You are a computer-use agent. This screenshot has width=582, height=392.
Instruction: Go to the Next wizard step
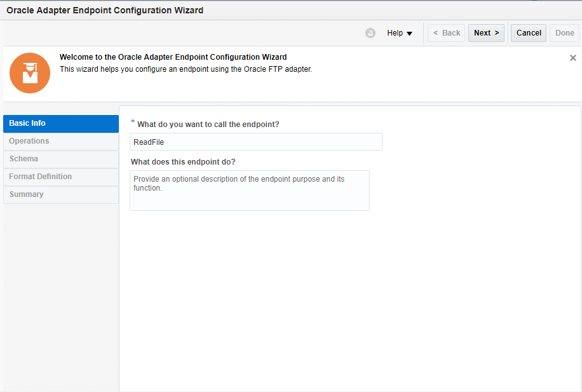tap(486, 33)
